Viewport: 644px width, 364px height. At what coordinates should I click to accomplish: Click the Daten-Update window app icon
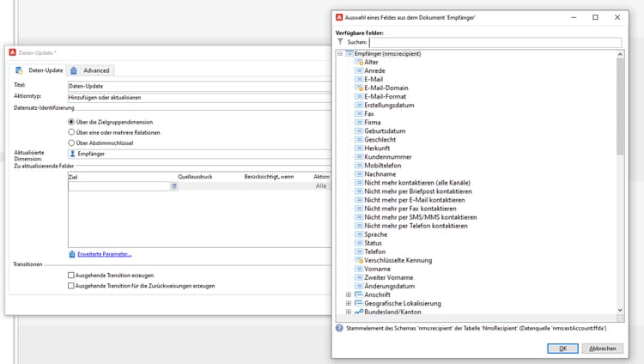[x=12, y=52]
